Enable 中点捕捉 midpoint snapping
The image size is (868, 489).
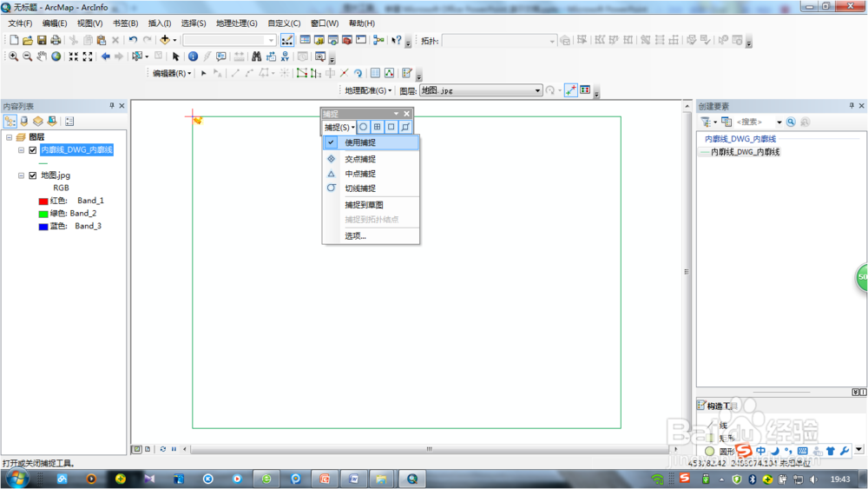(371, 174)
